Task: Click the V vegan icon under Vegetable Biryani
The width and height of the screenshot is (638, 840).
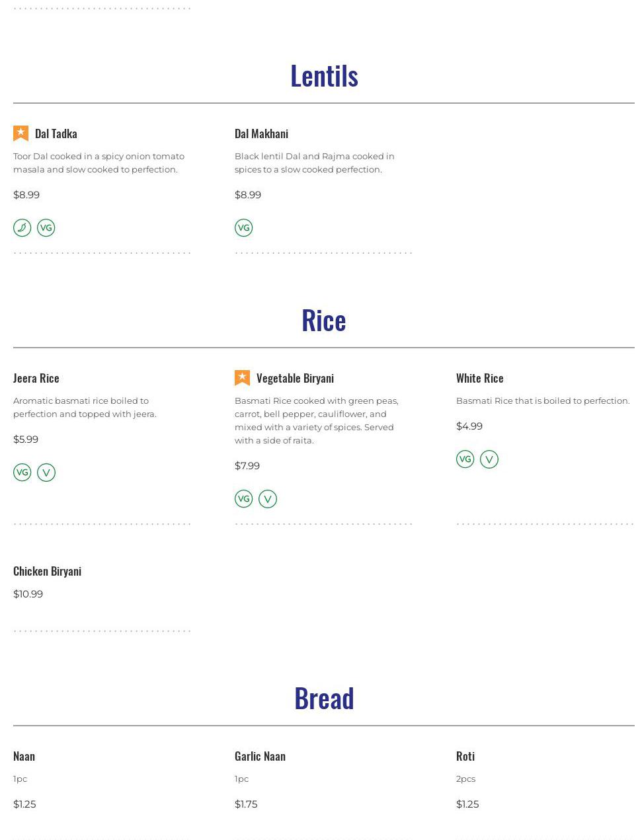Action: pyautogui.click(x=268, y=499)
